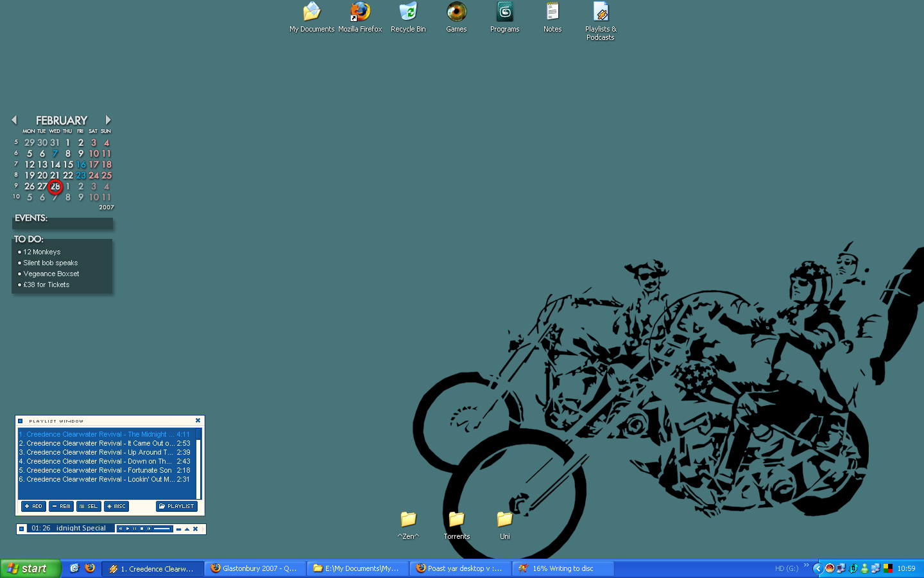
Task: Click play in the mini player
Action: 128,529
